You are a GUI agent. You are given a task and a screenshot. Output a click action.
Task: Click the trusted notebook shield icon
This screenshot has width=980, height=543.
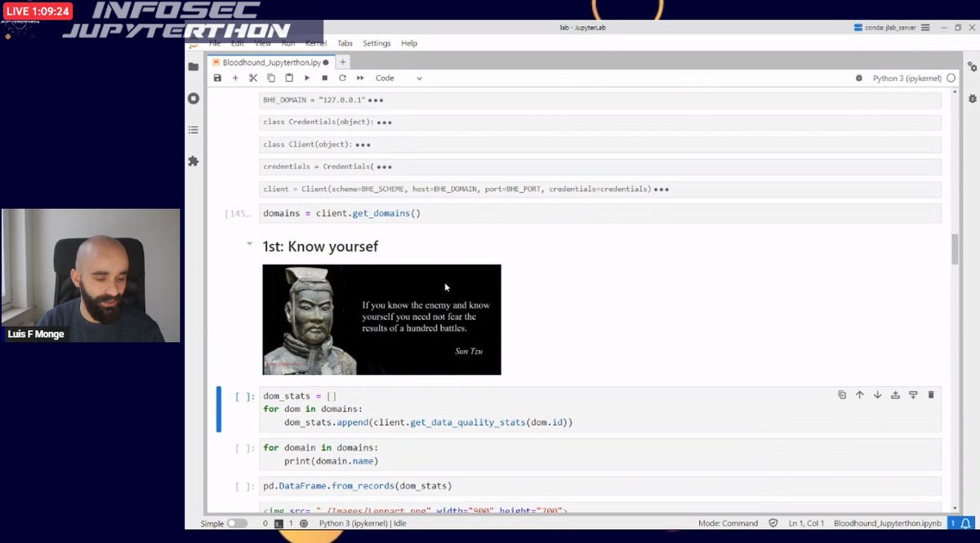(x=775, y=523)
